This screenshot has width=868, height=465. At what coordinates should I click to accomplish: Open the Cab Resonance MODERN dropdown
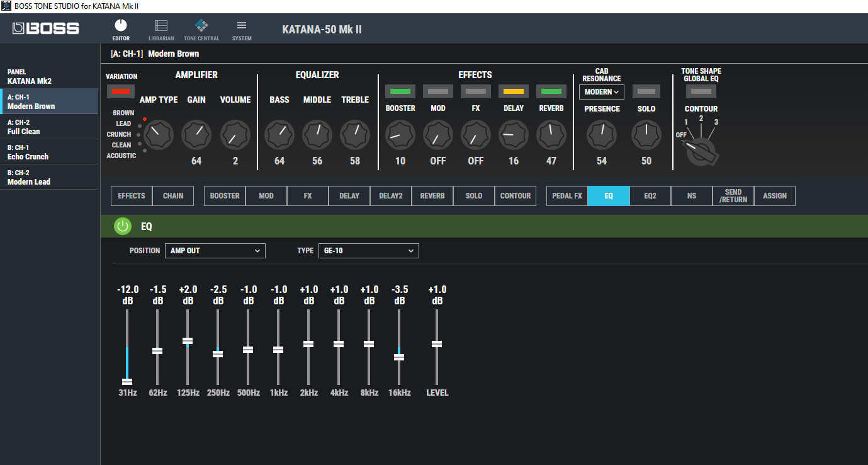coord(602,92)
